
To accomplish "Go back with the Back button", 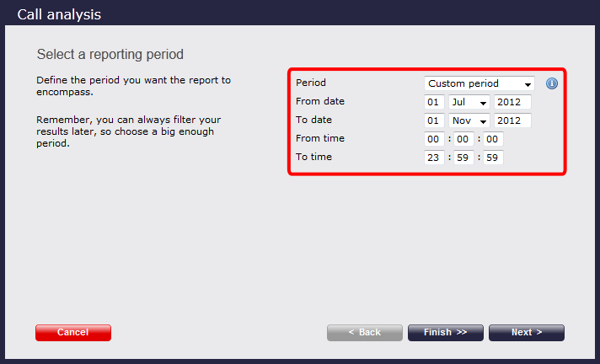I will tap(365, 333).
